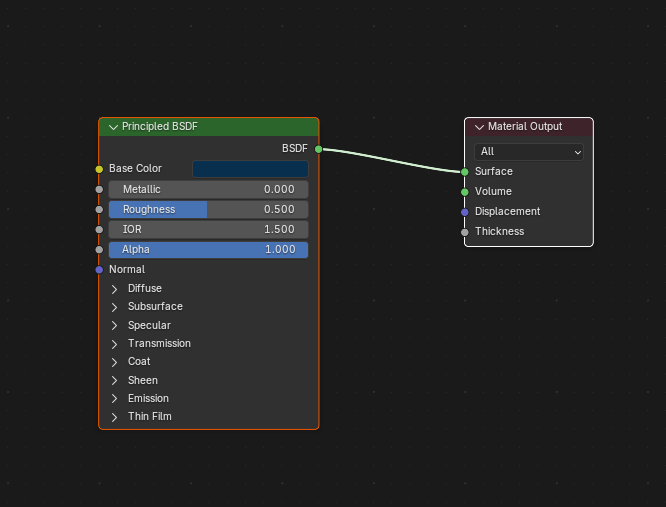Expand the Subsurface panel
The width and height of the screenshot is (666, 507).
(114, 307)
